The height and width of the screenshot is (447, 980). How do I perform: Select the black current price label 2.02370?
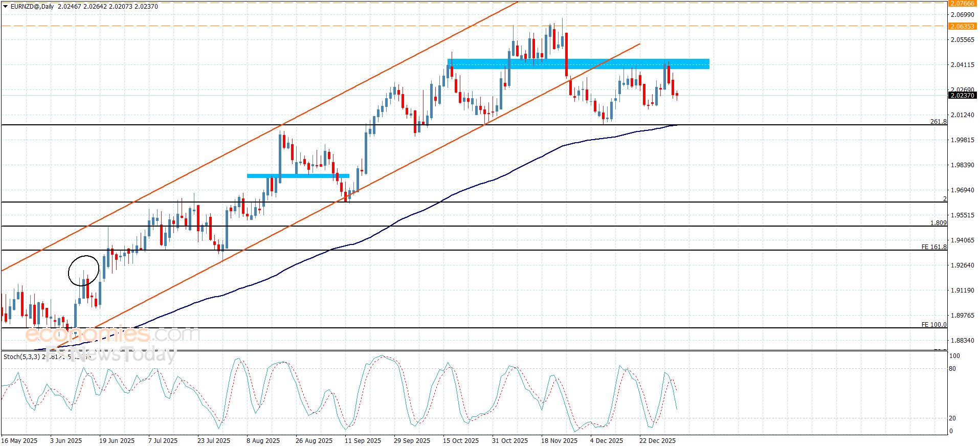tap(962, 96)
